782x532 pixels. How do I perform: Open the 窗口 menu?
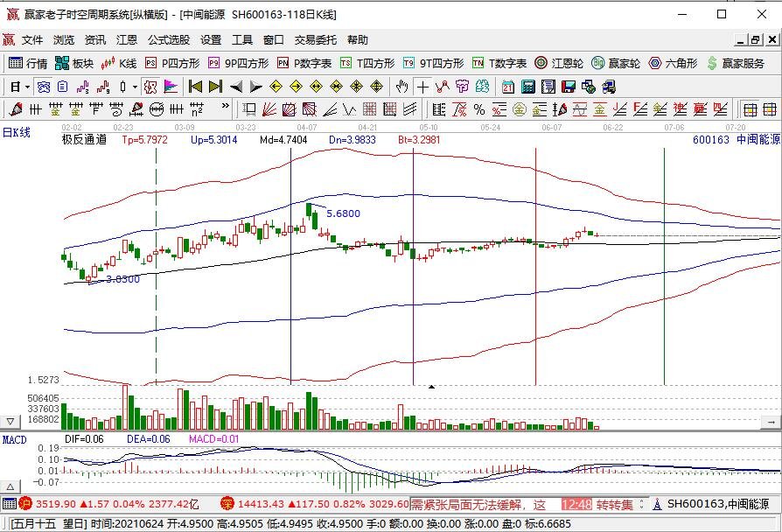(x=273, y=40)
